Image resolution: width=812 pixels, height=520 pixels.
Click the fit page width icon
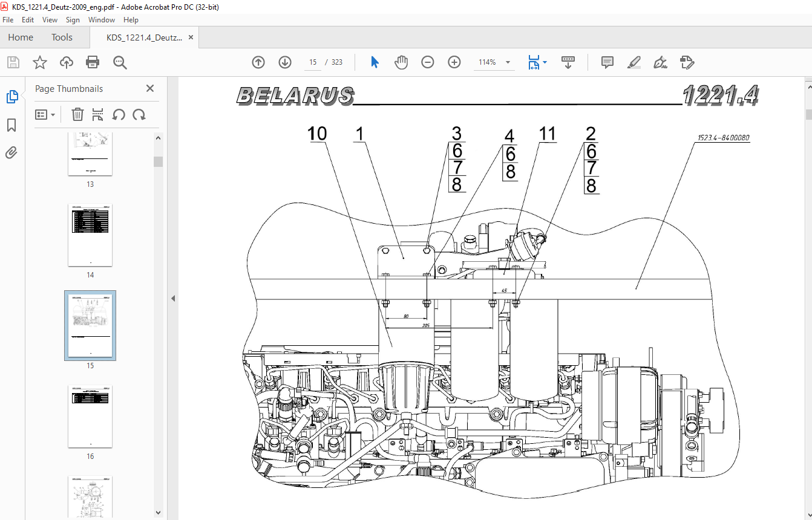[534, 62]
